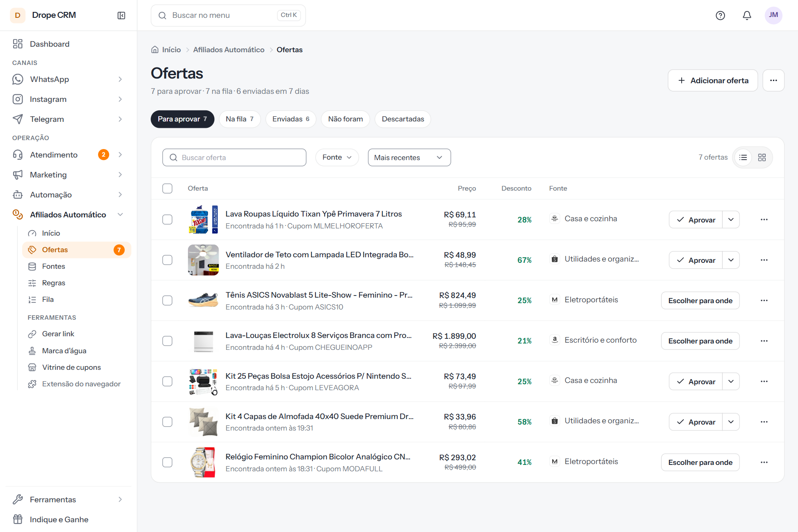
Task: Approve the Lava Roupas Tixan offer
Action: pyautogui.click(x=696, y=220)
